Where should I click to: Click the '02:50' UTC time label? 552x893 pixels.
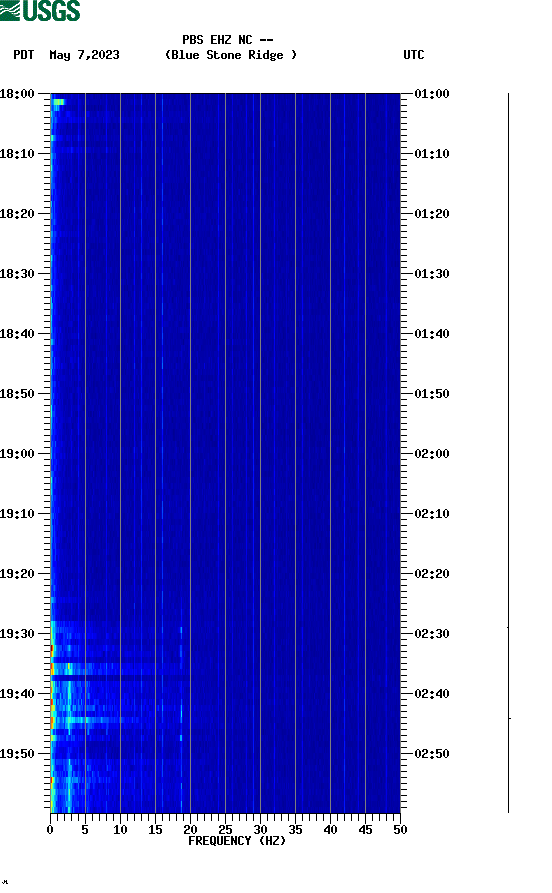432,754
